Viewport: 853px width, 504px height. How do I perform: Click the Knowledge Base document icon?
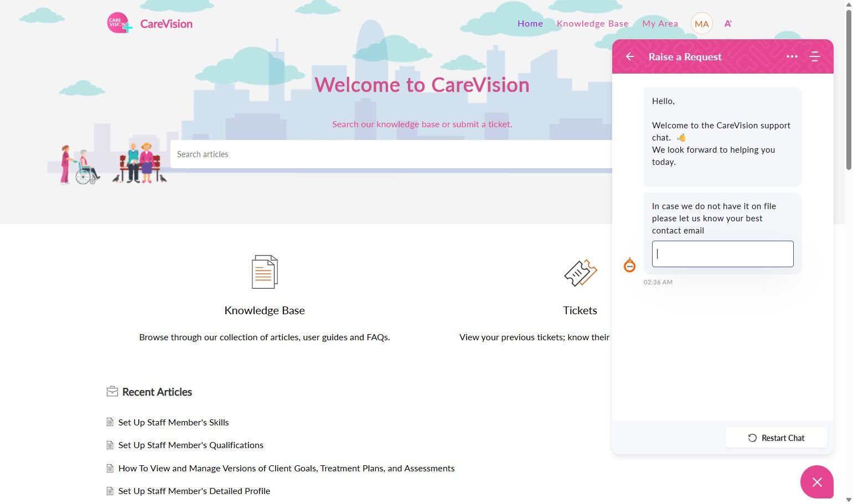265,272
